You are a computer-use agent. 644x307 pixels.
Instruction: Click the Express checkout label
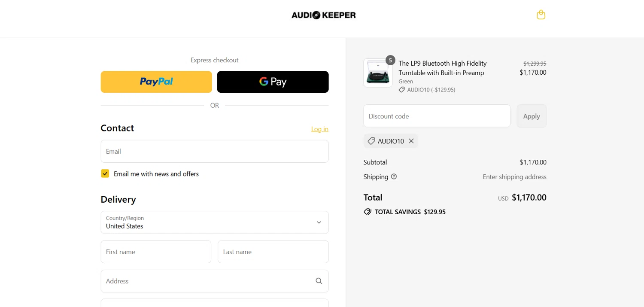tap(215, 60)
